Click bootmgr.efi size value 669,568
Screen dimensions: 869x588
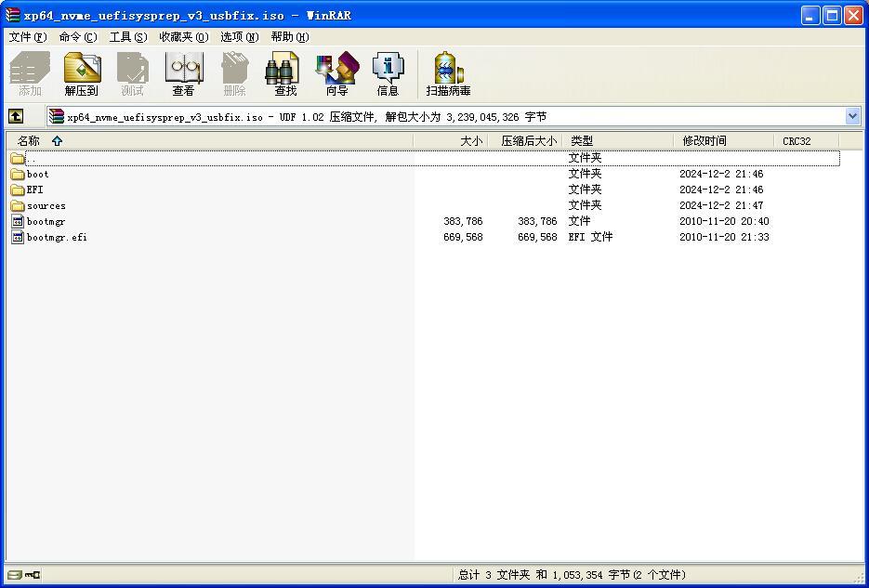coord(464,237)
